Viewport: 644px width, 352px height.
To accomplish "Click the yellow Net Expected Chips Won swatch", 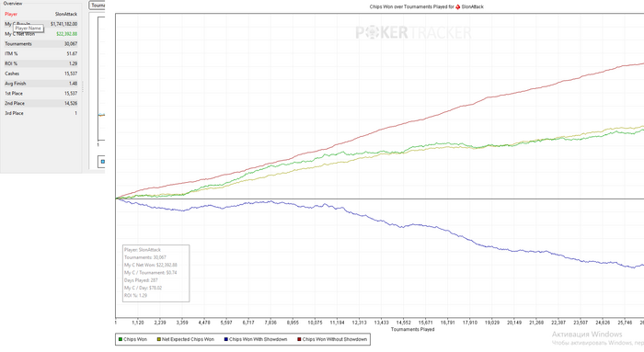I will pos(159,339).
